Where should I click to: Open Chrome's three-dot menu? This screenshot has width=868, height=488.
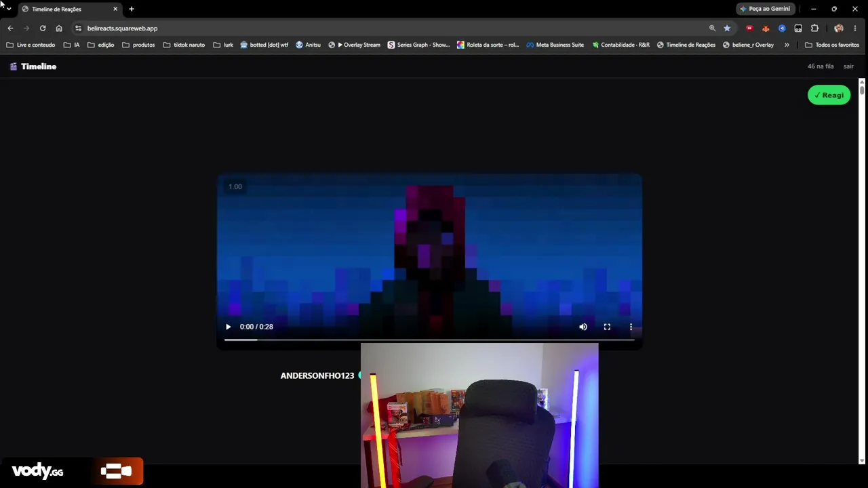854,28
